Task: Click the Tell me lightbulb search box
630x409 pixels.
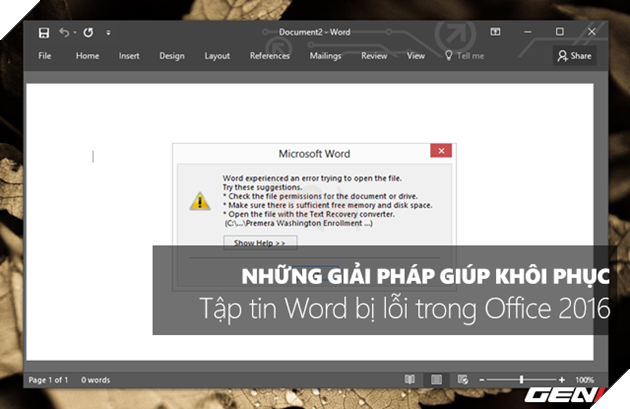Action: tap(464, 56)
